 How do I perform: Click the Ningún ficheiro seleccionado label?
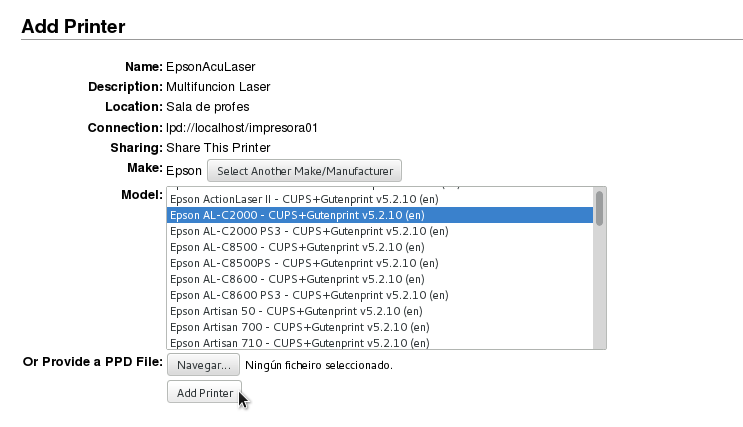pyautogui.click(x=319, y=365)
